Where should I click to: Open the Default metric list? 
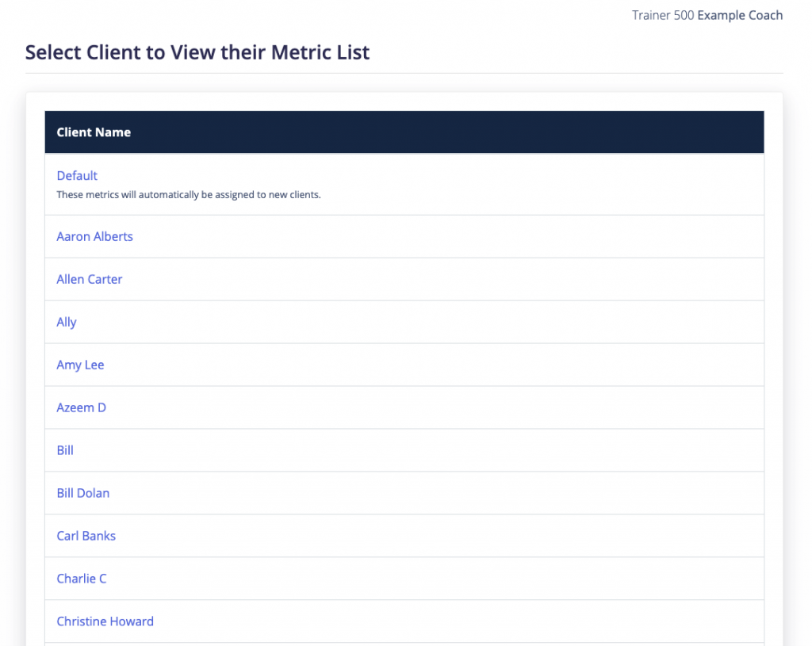pyautogui.click(x=77, y=175)
